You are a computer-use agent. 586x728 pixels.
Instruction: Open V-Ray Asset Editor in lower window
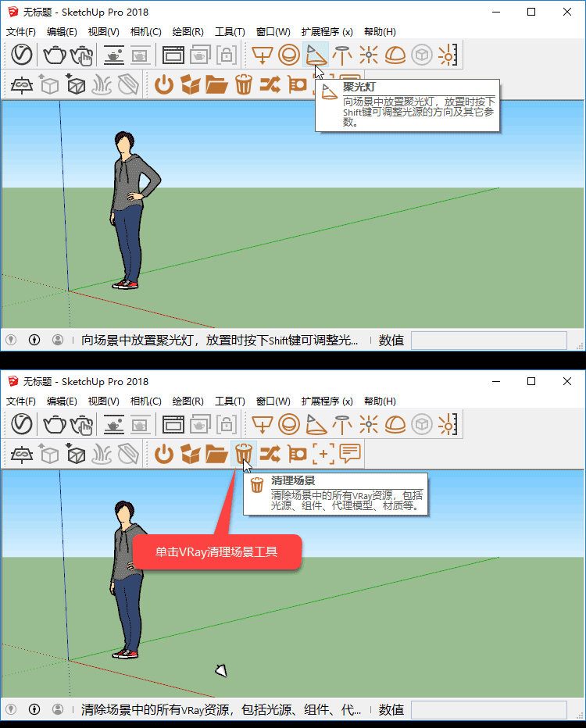pos(22,424)
